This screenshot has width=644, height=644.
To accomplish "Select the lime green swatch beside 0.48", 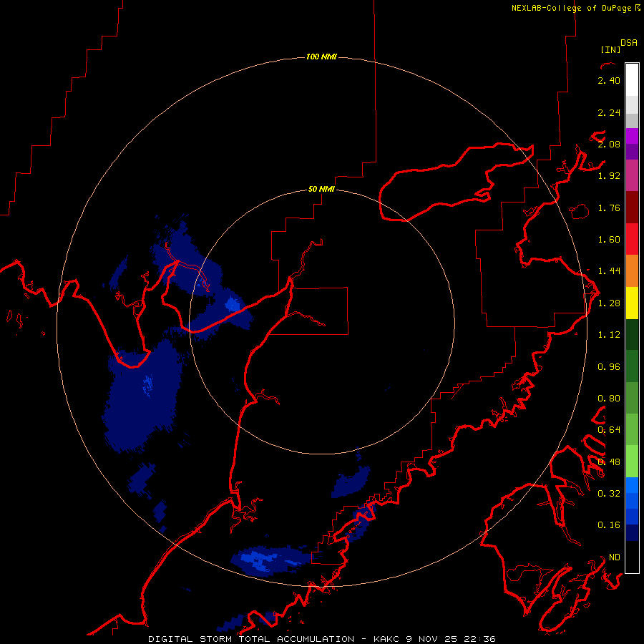I will (x=632, y=462).
